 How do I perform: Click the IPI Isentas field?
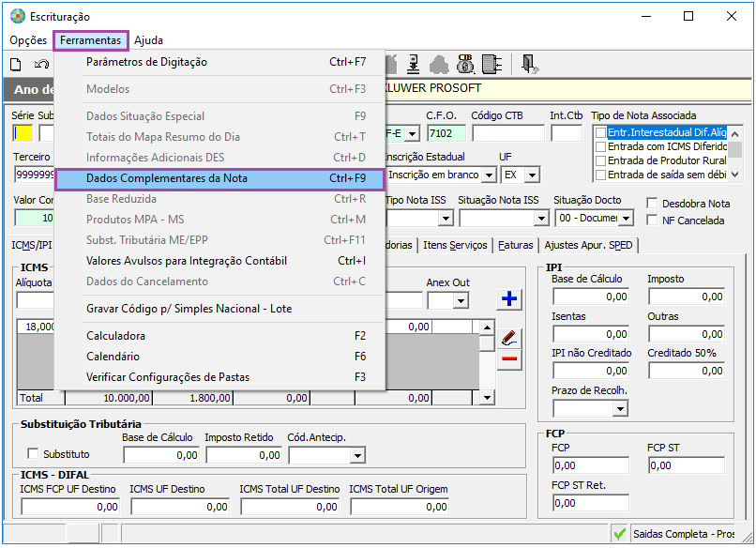pyautogui.click(x=591, y=334)
